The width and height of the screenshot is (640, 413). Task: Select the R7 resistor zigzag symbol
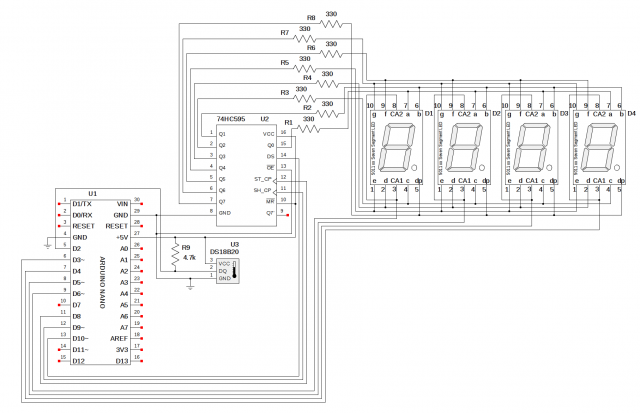pyautogui.click(x=304, y=39)
